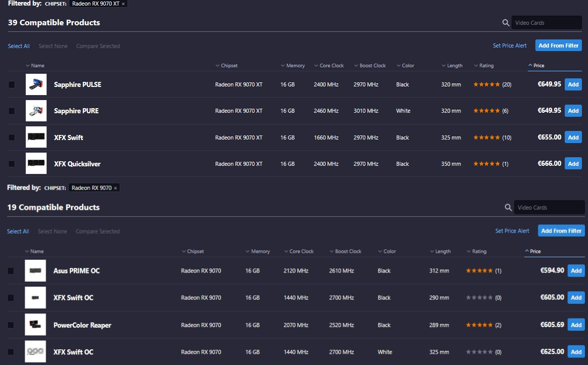Focus the Video Cards search field in 39 products section
The width and height of the screenshot is (588, 365).
pyautogui.click(x=547, y=23)
